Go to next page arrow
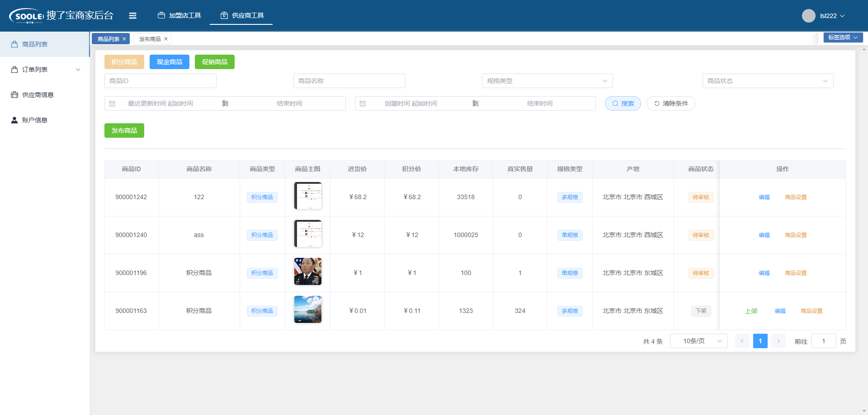This screenshot has height=415, width=868. click(778, 341)
